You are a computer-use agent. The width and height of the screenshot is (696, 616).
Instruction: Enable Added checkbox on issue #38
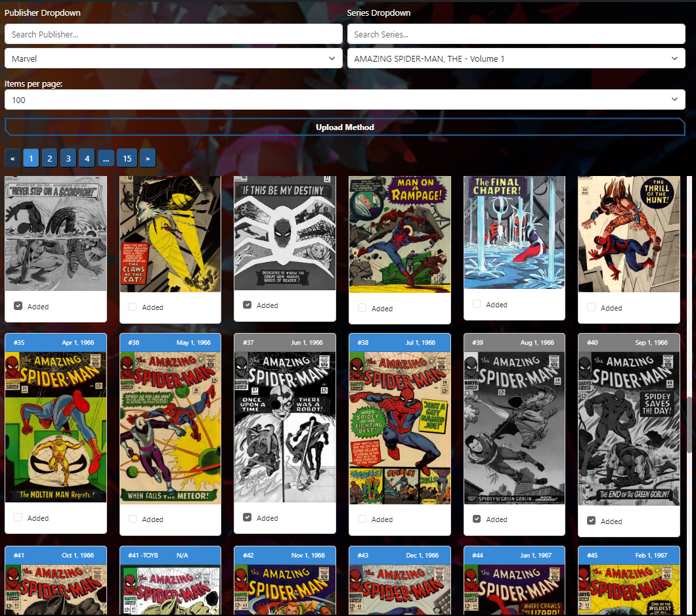[362, 519]
